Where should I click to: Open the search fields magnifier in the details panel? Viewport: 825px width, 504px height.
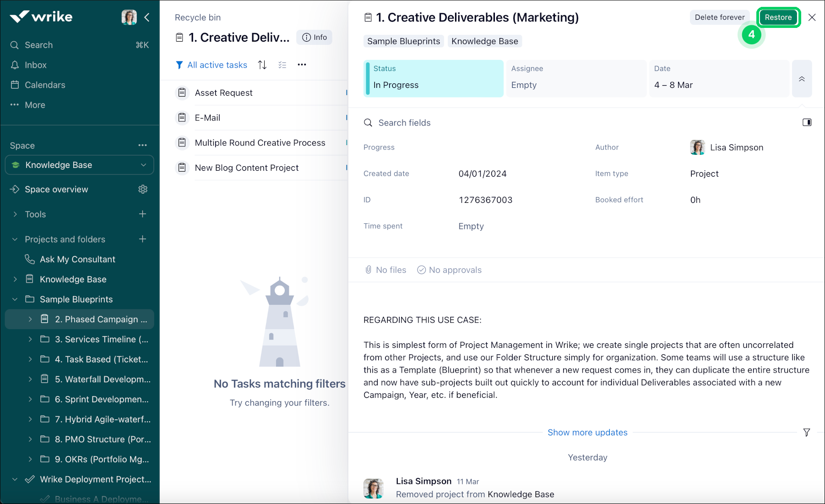(368, 123)
